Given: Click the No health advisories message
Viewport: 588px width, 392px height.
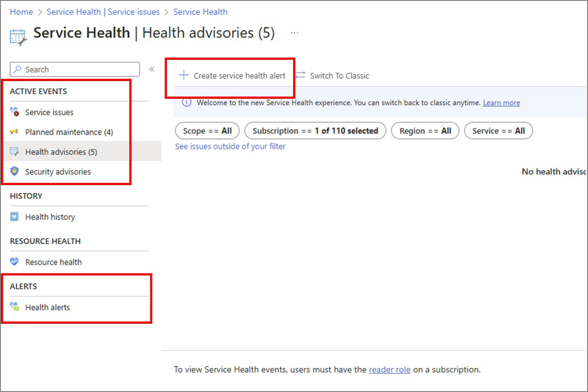Looking at the screenshot, I should tap(554, 171).
